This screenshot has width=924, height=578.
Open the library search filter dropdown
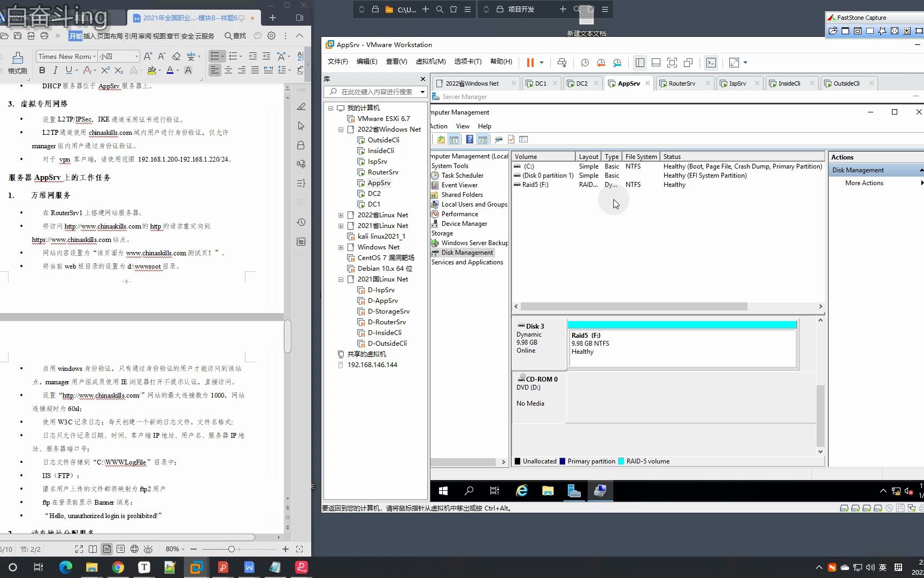[x=422, y=92]
